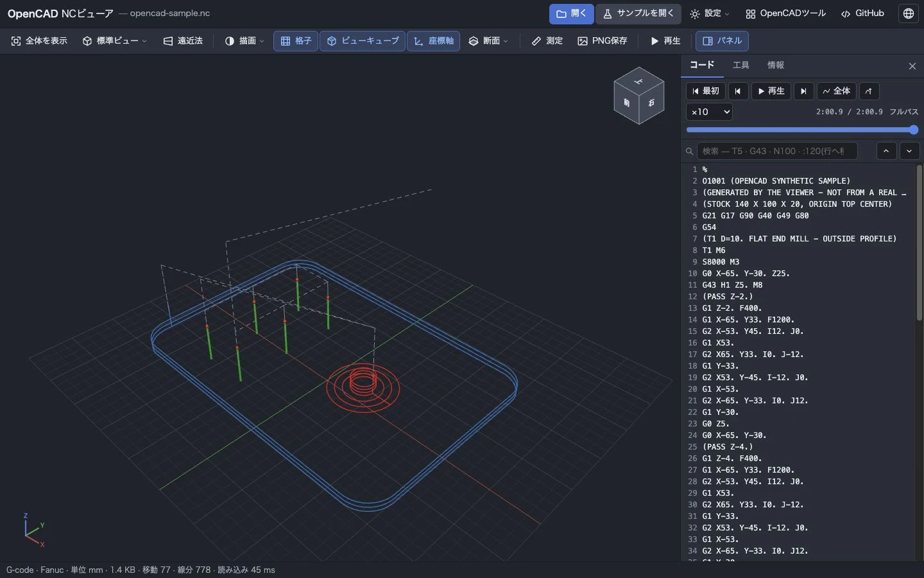The image size is (924, 578).
Task: Jump to 最初 start of playback
Action: pos(705,91)
